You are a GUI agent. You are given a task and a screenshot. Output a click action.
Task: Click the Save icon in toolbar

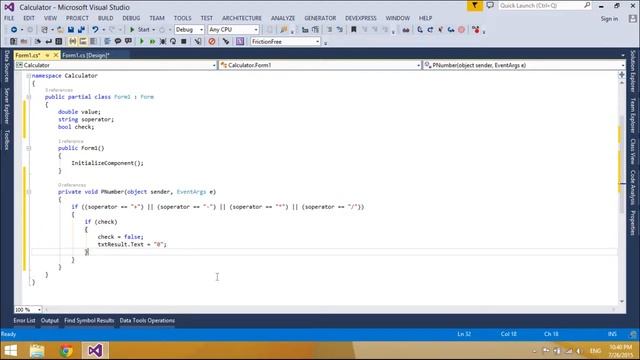(x=71, y=30)
